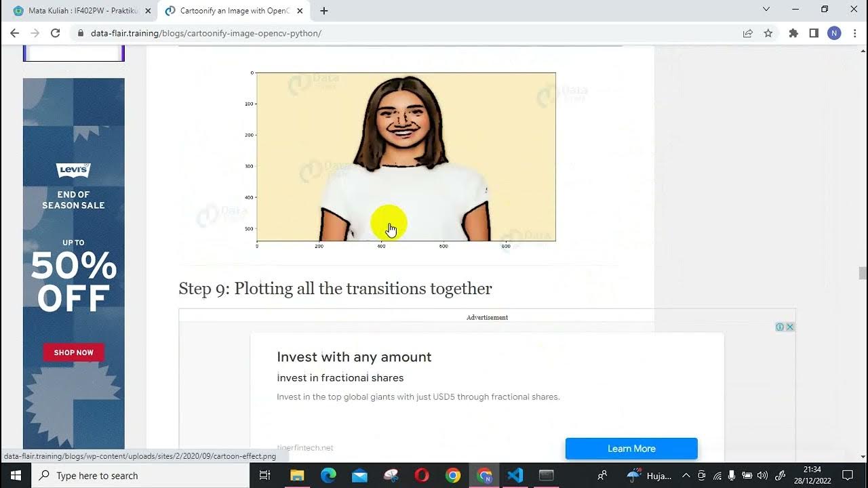View site information lock icon

[80, 33]
